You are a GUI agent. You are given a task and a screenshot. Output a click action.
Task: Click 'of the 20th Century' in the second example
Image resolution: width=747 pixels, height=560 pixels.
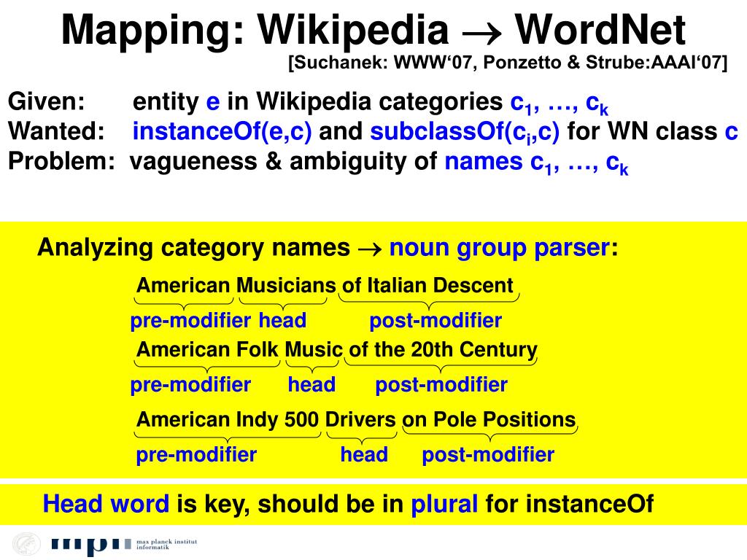[x=443, y=350]
